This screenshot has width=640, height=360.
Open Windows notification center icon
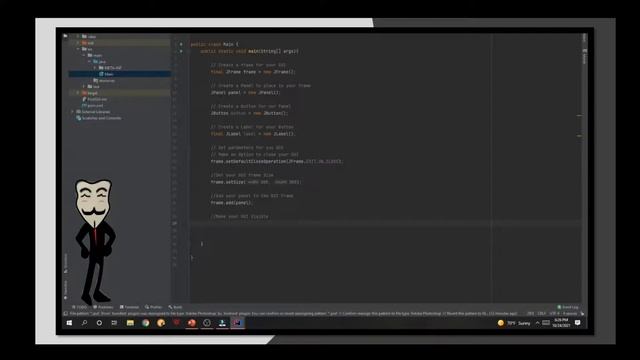pyautogui.click(x=578, y=323)
